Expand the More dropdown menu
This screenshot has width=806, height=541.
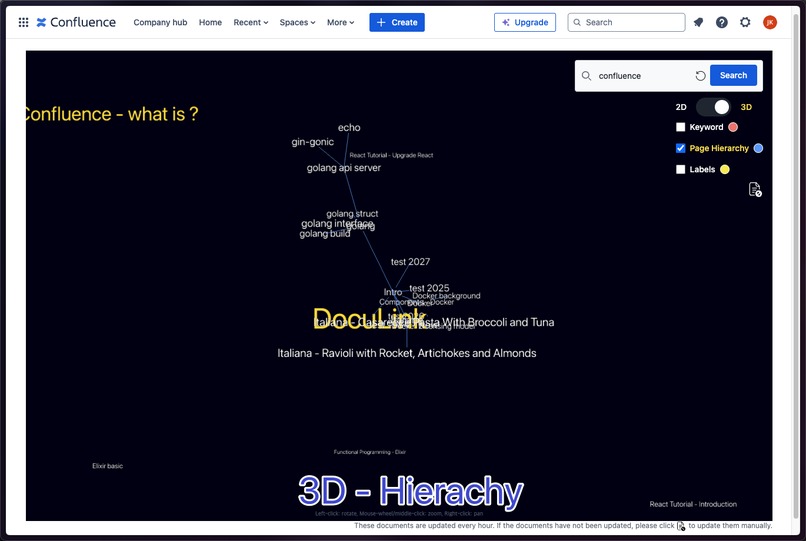tap(340, 22)
